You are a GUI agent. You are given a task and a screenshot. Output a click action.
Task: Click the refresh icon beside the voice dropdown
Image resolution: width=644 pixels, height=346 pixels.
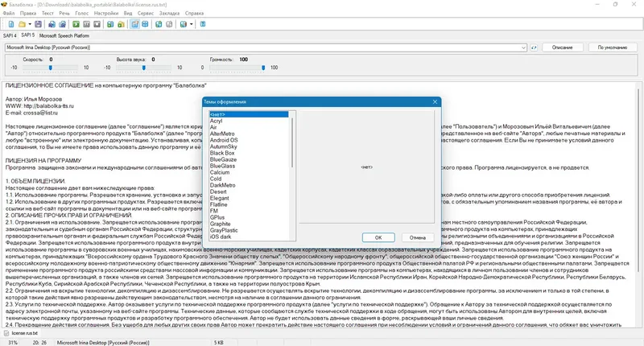click(x=534, y=47)
